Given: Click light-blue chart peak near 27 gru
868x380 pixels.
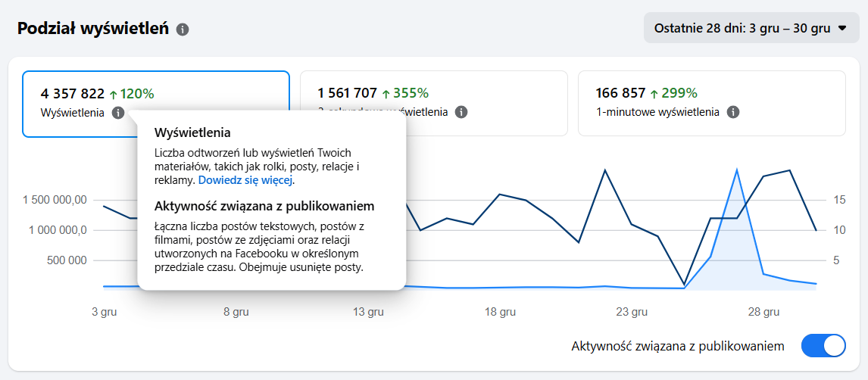Looking at the screenshot, I should tap(737, 170).
